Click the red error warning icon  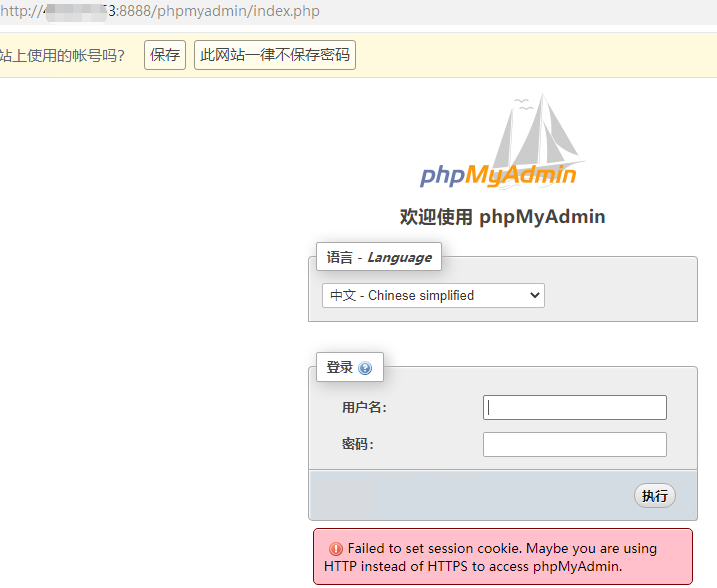pos(336,549)
